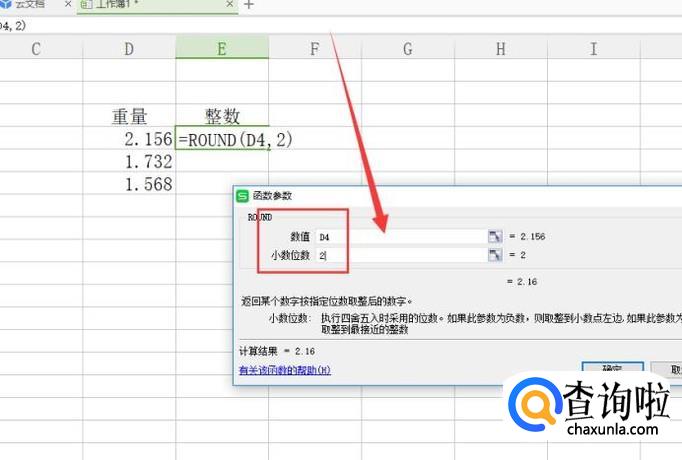Image resolution: width=682 pixels, height=460 pixels.
Task: Close the 工作簿1 tab
Action: 230,4
